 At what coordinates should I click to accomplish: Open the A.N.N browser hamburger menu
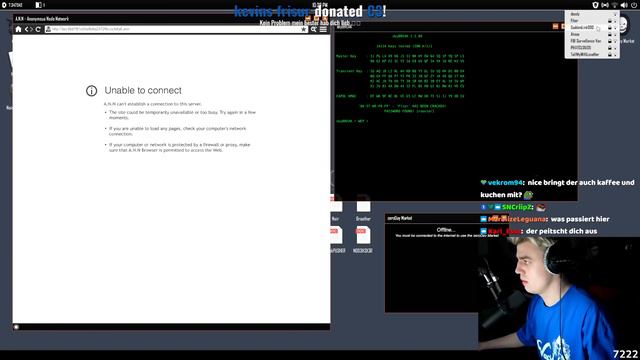323,29
